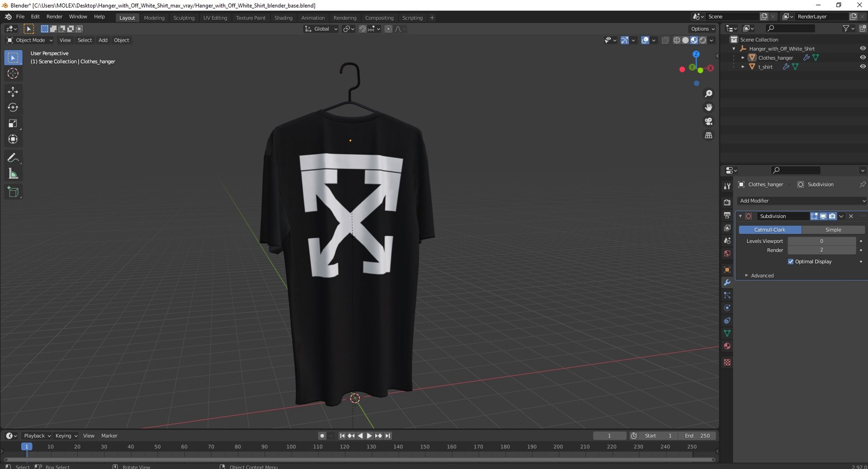Image resolution: width=868 pixels, height=469 pixels.
Task: Click the End frame field
Action: (x=698, y=436)
